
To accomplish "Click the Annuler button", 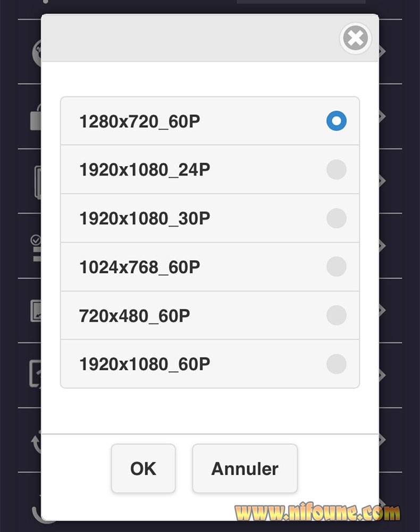I will pos(245,468).
